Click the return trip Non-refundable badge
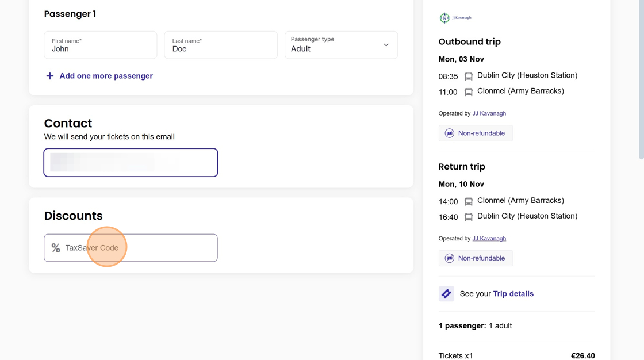 coord(476,258)
